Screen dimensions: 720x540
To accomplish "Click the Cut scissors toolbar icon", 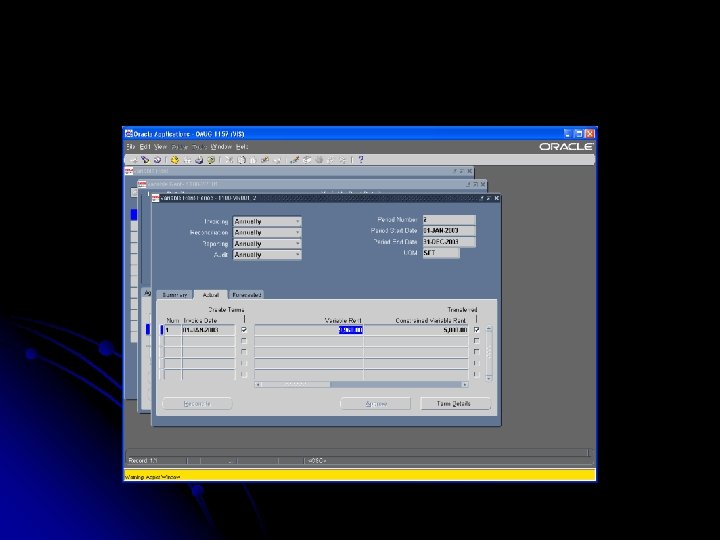I will pyautogui.click(x=229, y=160).
